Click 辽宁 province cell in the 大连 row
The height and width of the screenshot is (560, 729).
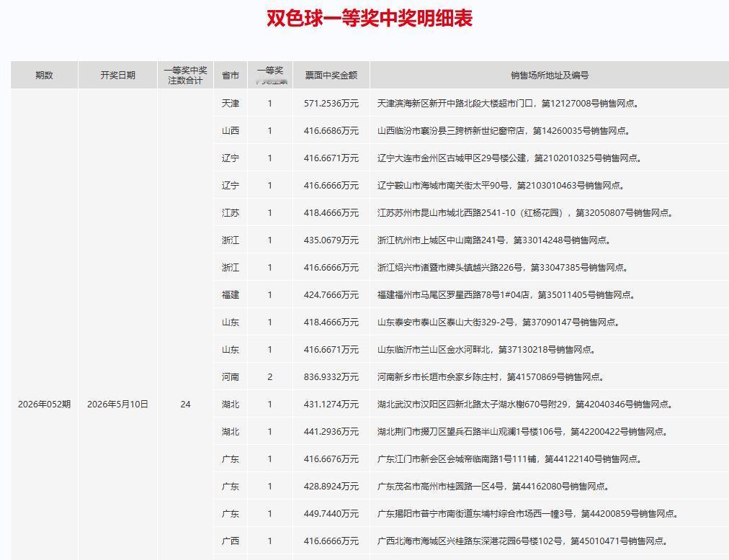point(231,158)
